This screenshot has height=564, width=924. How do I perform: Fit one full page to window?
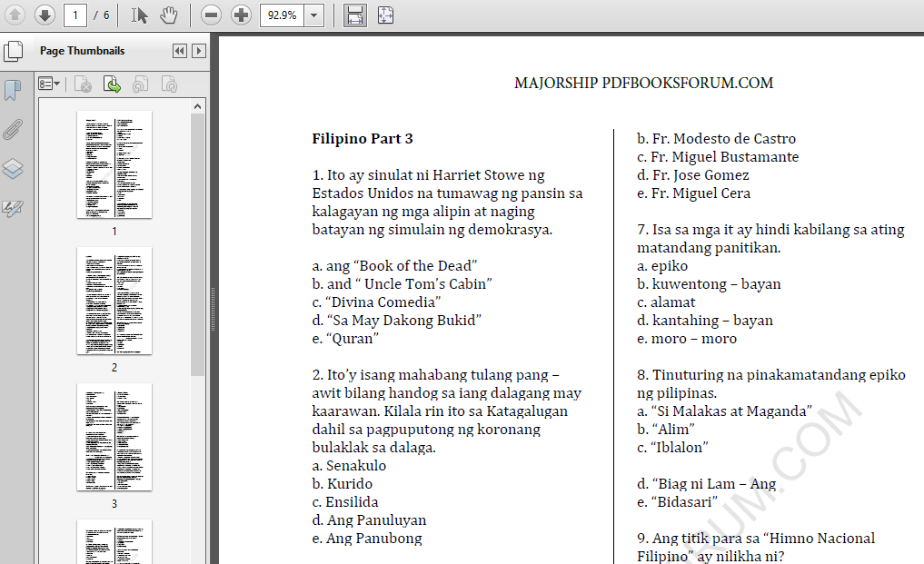(385, 15)
